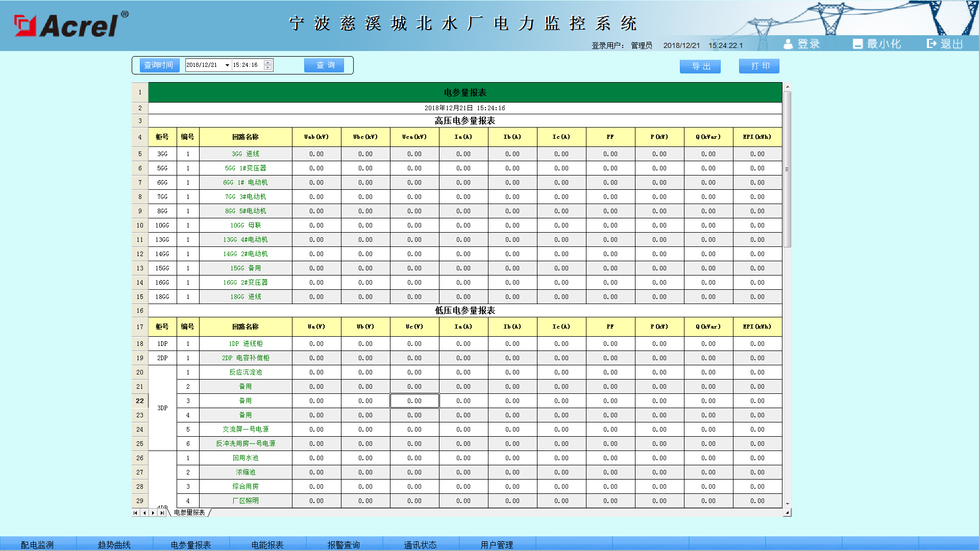Click 15GG 备用 circuit cell

246,268
